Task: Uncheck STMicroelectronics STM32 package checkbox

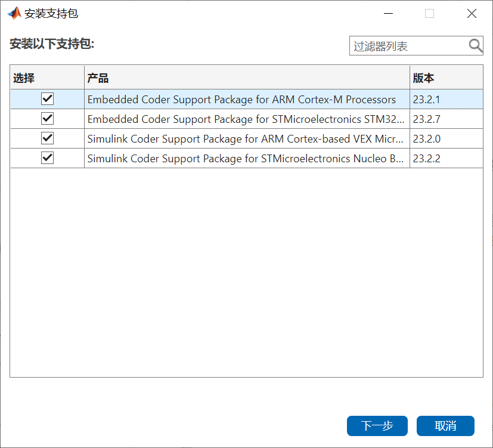Action: (x=47, y=119)
